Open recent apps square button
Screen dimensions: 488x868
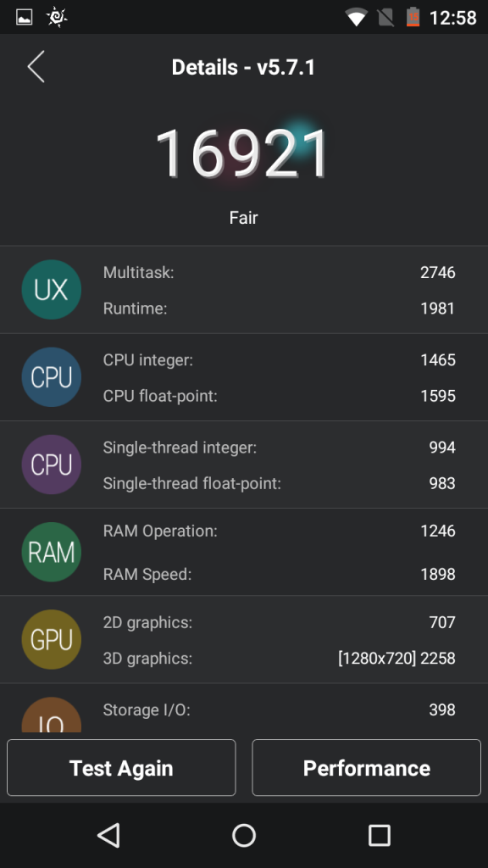tap(380, 835)
